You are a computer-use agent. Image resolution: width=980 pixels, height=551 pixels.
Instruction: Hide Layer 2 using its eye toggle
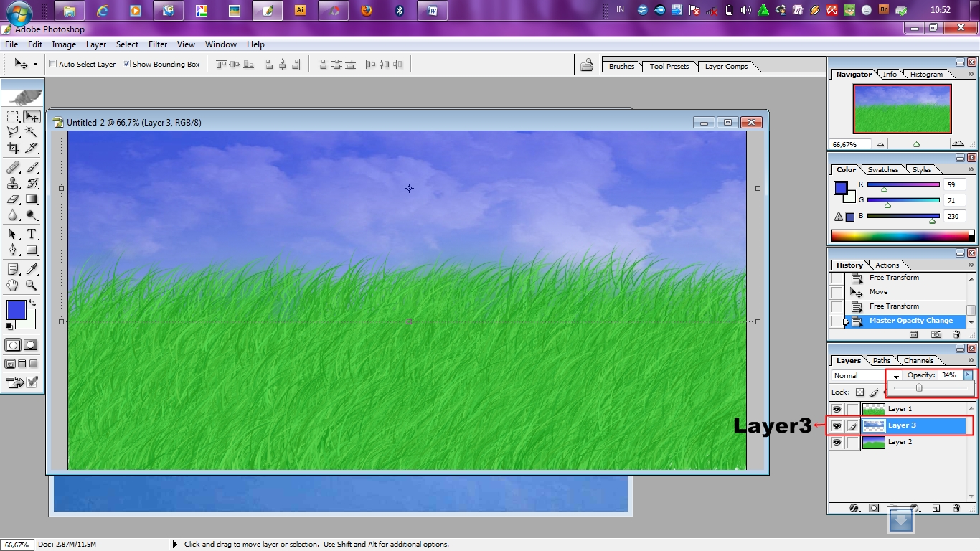pos(837,442)
